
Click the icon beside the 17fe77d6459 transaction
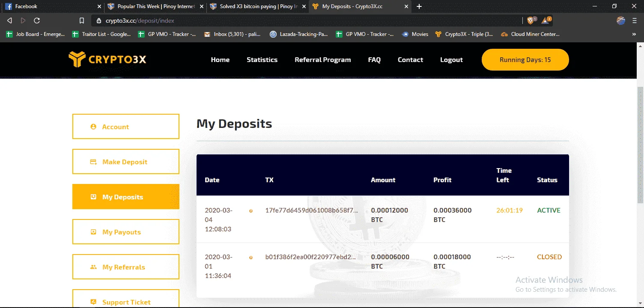251,210
